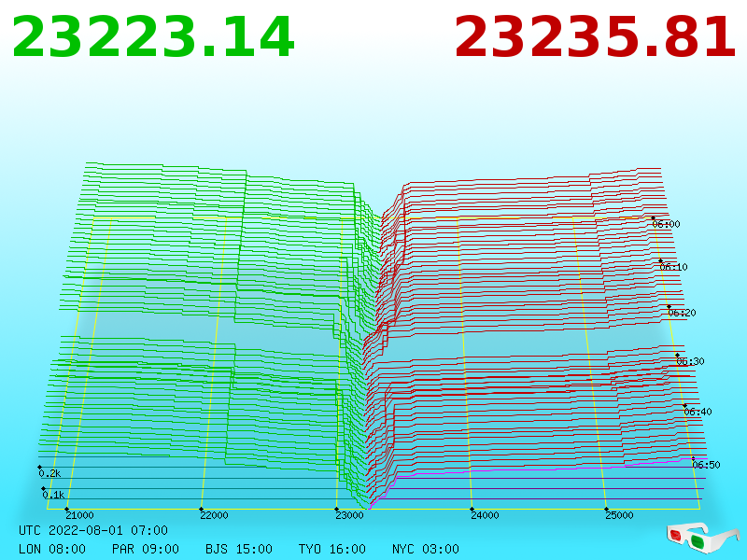Click the 06:50 time axis marker
The image size is (747, 560).
click(x=706, y=465)
